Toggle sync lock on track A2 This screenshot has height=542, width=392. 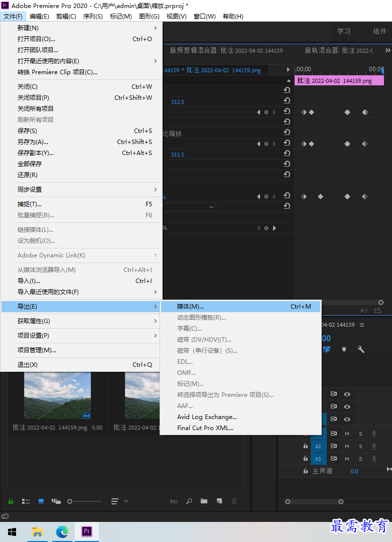click(x=334, y=446)
